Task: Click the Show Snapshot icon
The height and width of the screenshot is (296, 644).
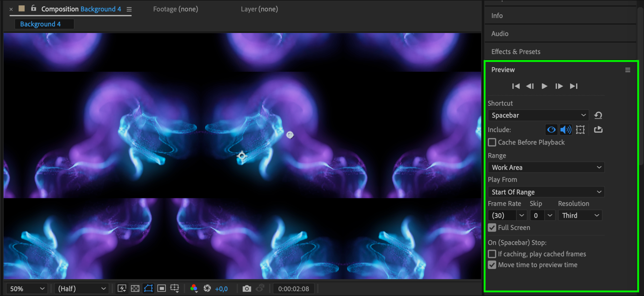Action: tap(260, 288)
